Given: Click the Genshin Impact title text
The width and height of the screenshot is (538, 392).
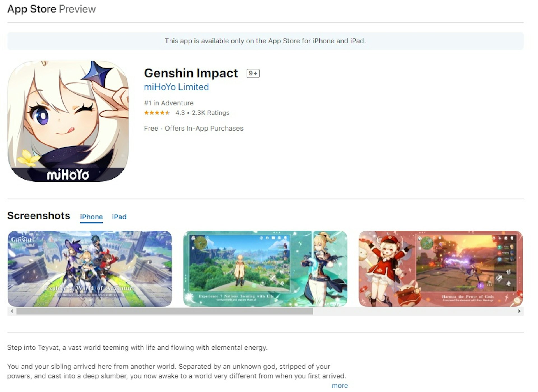Looking at the screenshot, I should coord(191,73).
